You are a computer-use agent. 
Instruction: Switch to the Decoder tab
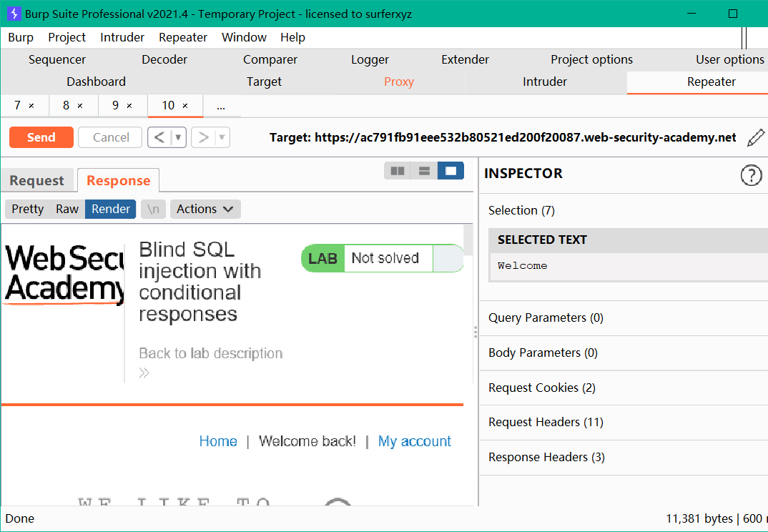pyautogui.click(x=164, y=60)
